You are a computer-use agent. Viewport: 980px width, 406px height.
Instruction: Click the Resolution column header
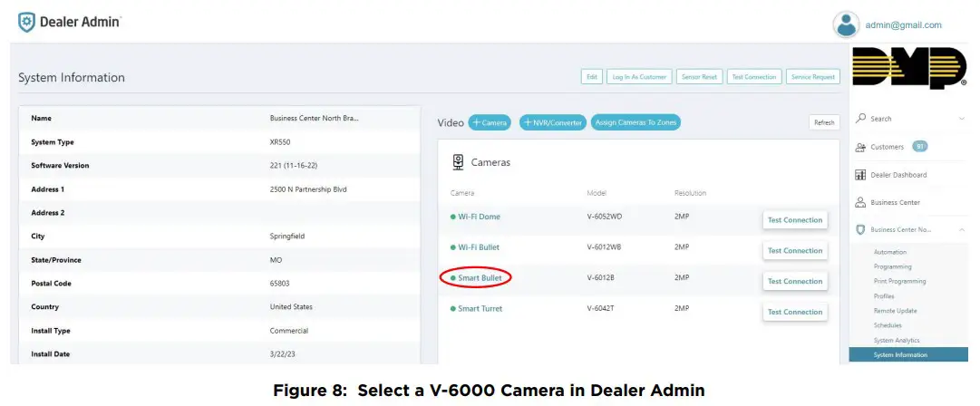pos(690,193)
